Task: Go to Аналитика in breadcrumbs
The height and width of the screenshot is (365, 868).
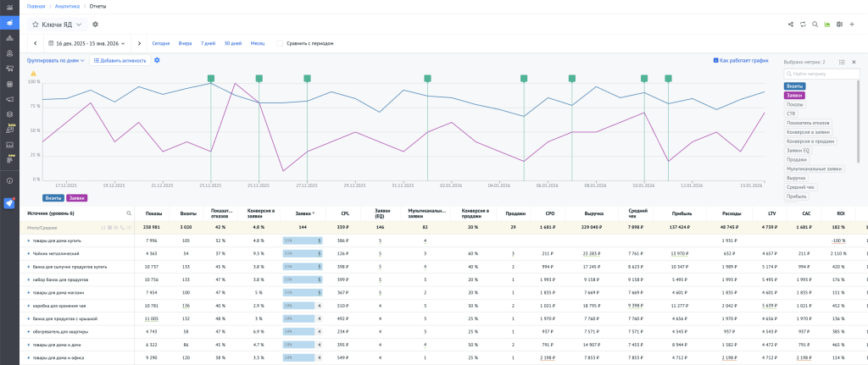Action: [x=65, y=6]
